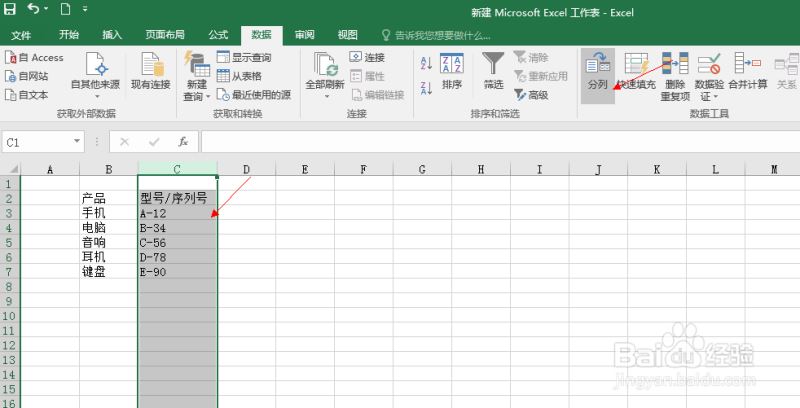Screen dimensions: 800x408
Task: Click the 现有连接 button
Action: pyautogui.click(x=151, y=71)
